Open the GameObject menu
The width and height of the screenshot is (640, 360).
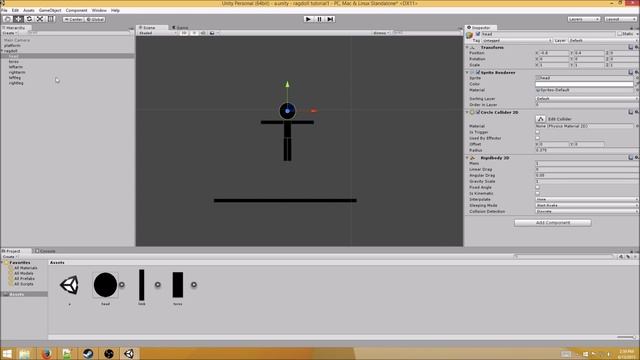[x=50, y=10]
